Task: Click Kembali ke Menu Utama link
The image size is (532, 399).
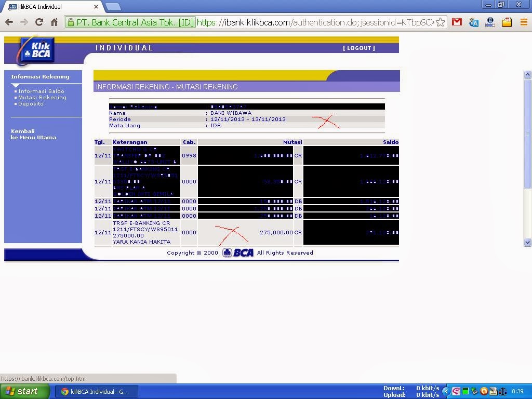Action: coord(33,135)
